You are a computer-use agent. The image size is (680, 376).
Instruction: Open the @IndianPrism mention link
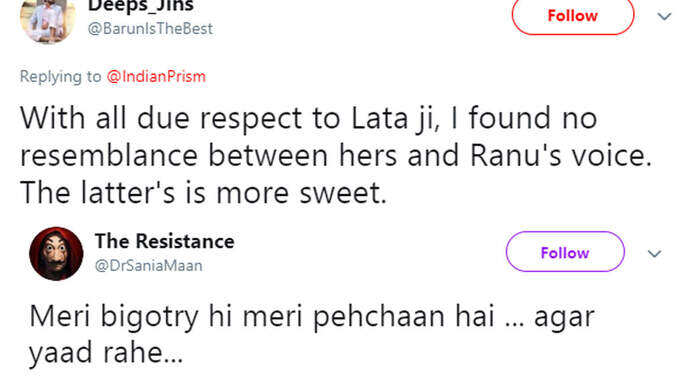pyautogui.click(x=156, y=77)
